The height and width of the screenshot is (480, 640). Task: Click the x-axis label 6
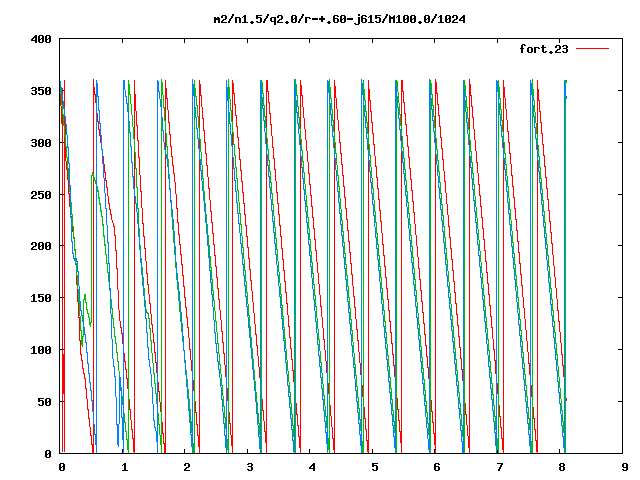coord(437,467)
